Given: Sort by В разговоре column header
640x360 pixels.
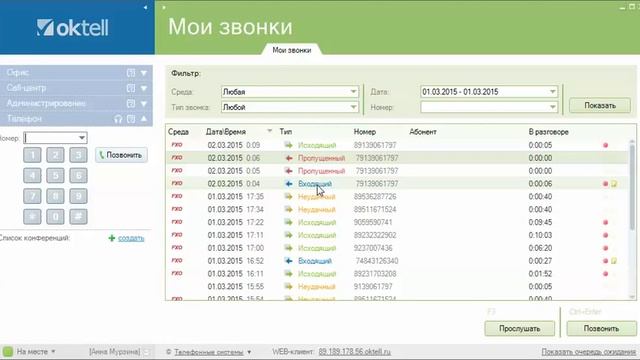Looking at the screenshot, I should coord(548,132).
